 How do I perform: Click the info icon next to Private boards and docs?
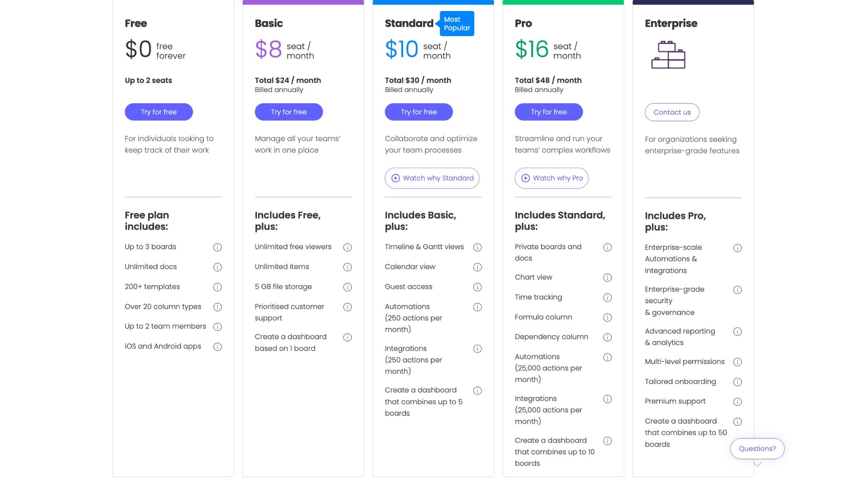[607, 247]
